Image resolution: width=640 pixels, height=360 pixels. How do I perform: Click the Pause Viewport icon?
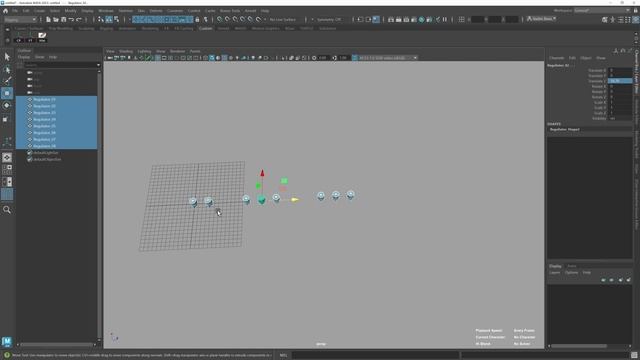tap(445, 19)
